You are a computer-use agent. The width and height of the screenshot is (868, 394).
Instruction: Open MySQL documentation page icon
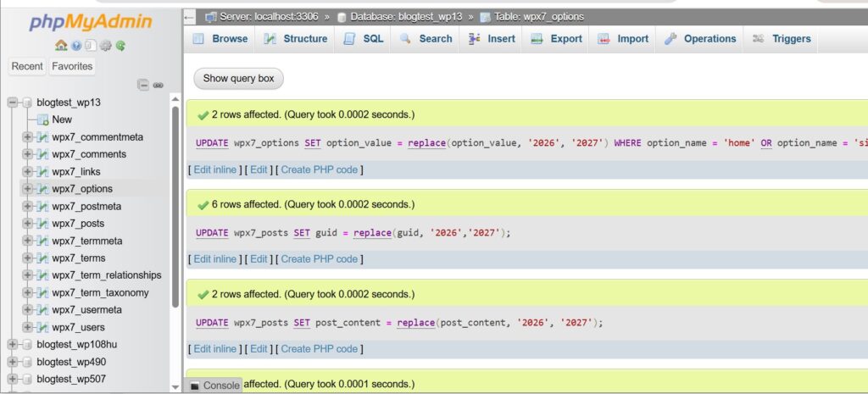[x=91, y=46]
